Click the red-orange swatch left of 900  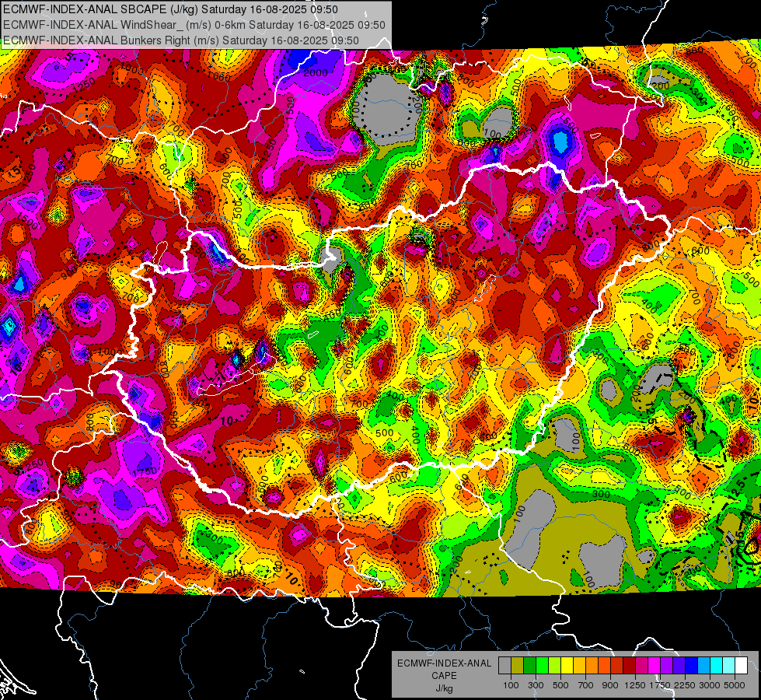(604, 666)
